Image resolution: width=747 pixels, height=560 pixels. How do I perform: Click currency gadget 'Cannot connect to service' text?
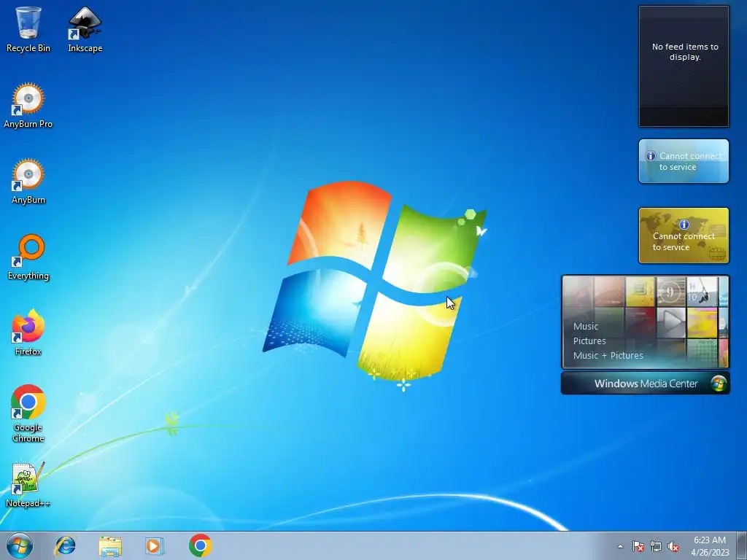click(x=684, y=241)
